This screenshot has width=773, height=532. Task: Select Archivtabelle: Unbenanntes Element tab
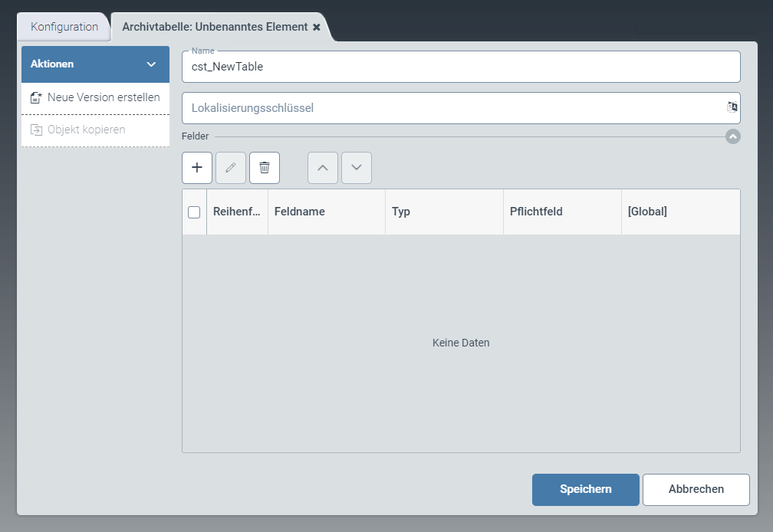pyautogui.click(x=214, y=27)
